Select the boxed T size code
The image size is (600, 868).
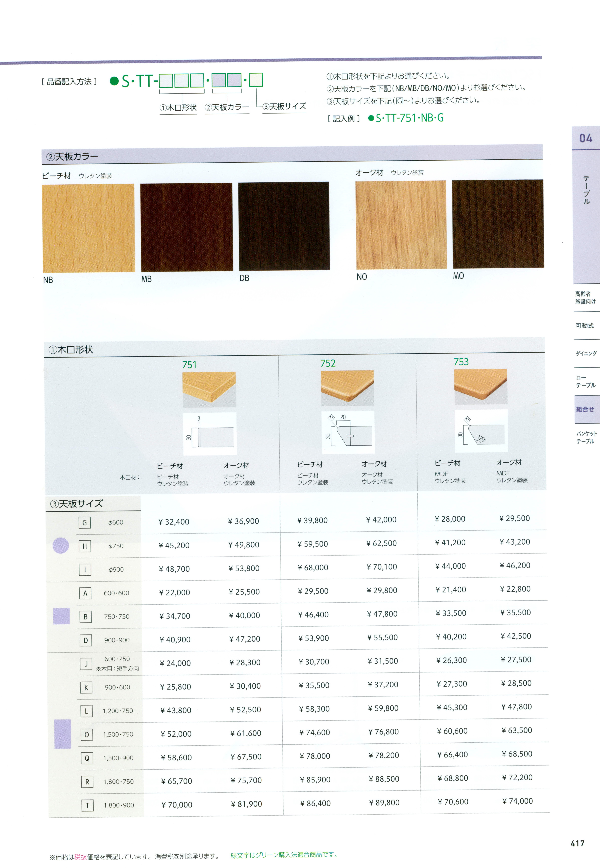88,806
